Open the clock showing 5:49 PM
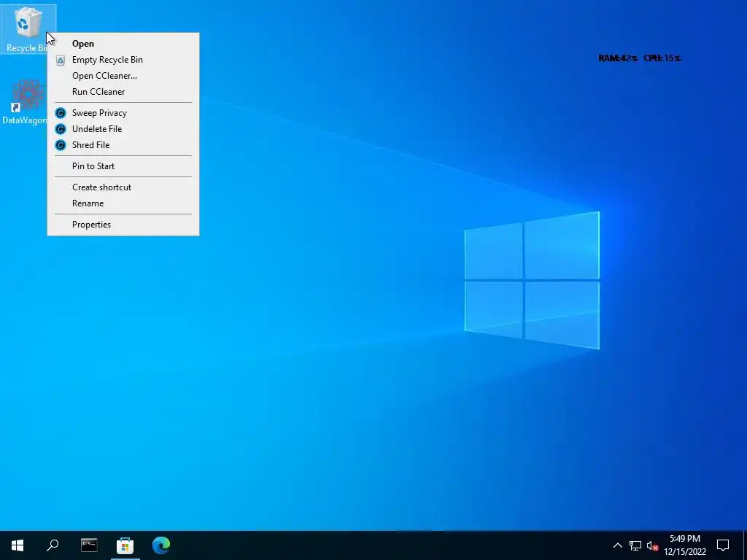Screen dimensions: 747x560 [x=684, y=545]
